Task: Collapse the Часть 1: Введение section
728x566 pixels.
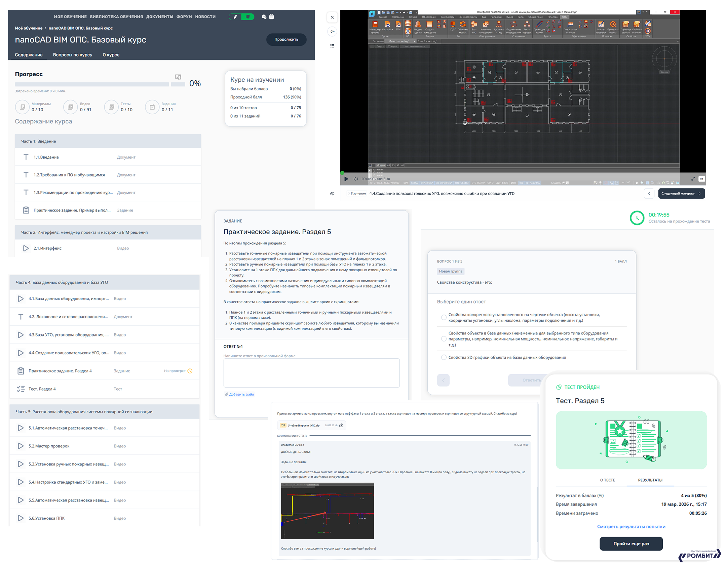Action: (x=108, y=141)
